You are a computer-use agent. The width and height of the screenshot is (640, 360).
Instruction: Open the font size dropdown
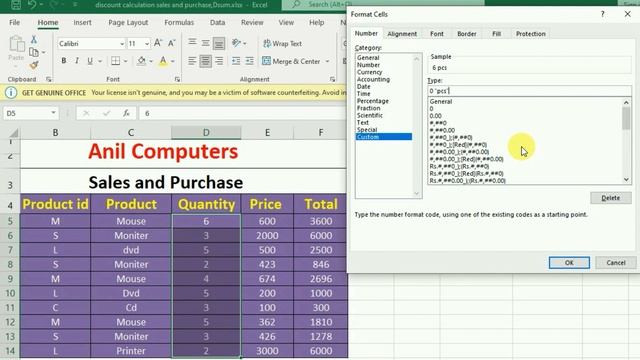click(x=147, y=44)
